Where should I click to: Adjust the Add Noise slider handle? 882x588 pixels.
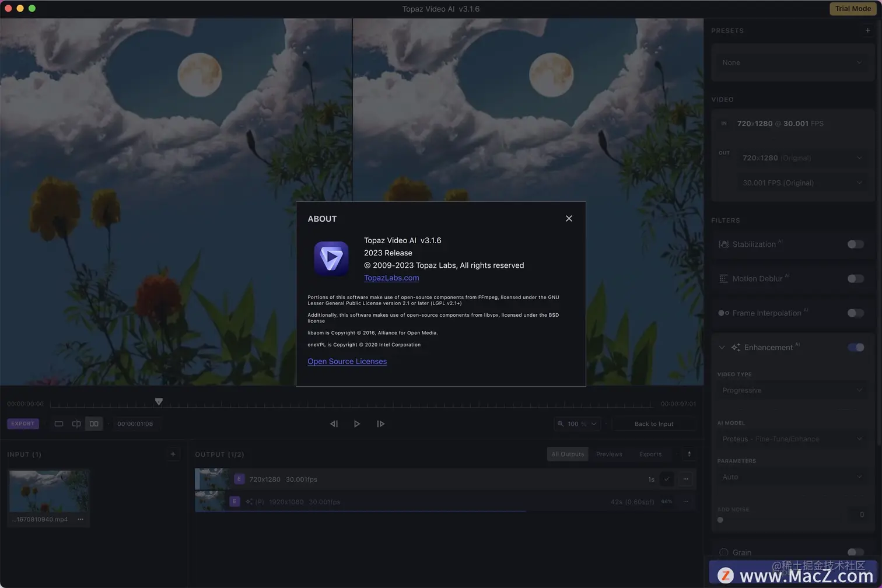720,520
